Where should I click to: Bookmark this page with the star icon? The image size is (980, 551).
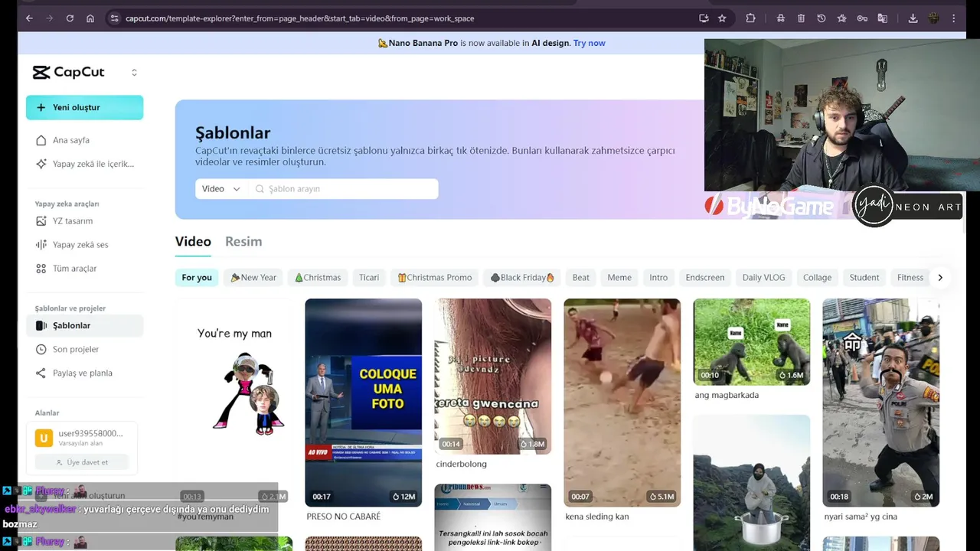722,18
